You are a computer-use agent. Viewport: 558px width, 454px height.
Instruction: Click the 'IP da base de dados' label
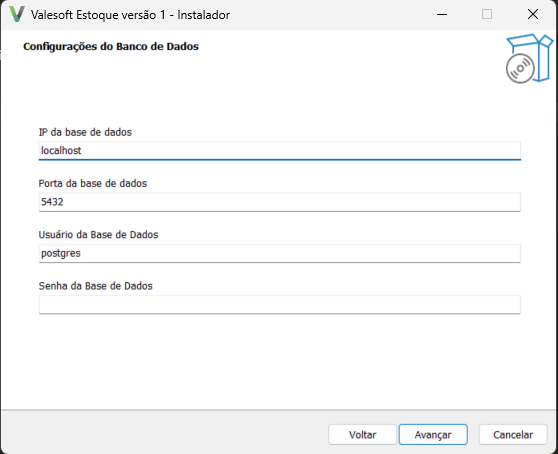pyautogui.click(x=85, y=132)
